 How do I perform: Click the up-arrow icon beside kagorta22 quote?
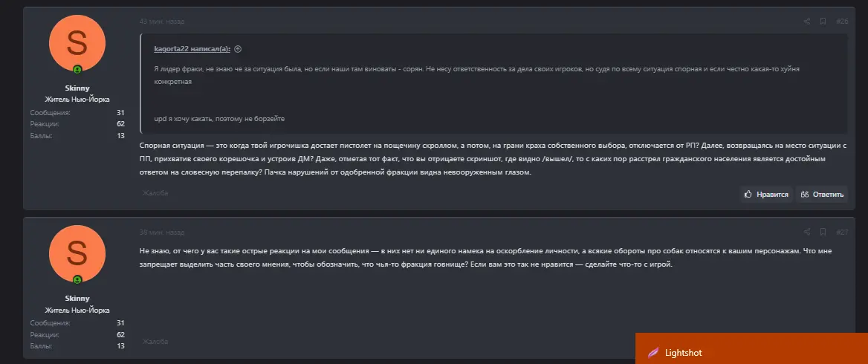tap(238, 49)
